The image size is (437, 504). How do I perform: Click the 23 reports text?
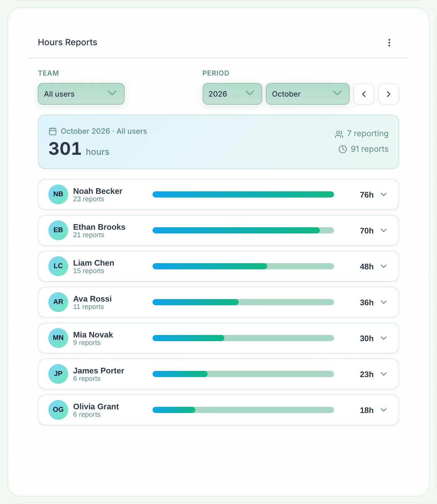(89, 199)
